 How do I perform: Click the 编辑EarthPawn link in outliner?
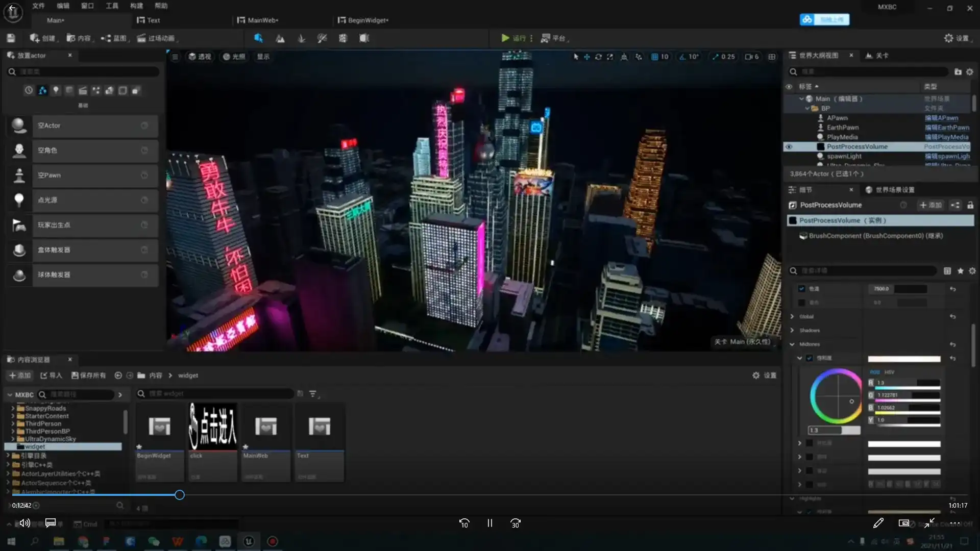pyautogui.click(x=947, y=127)
